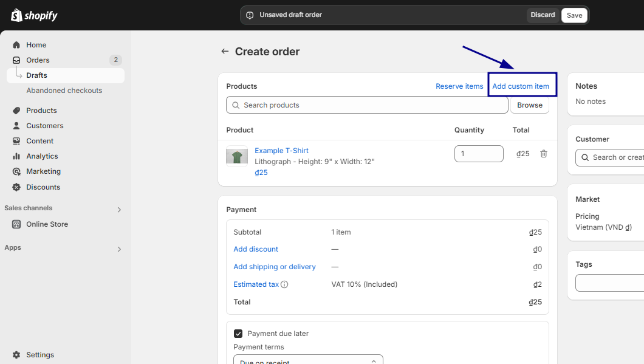Screen dimensions: 644x364
Task: Click the unsaved draft alert icon
Action: 250,15
